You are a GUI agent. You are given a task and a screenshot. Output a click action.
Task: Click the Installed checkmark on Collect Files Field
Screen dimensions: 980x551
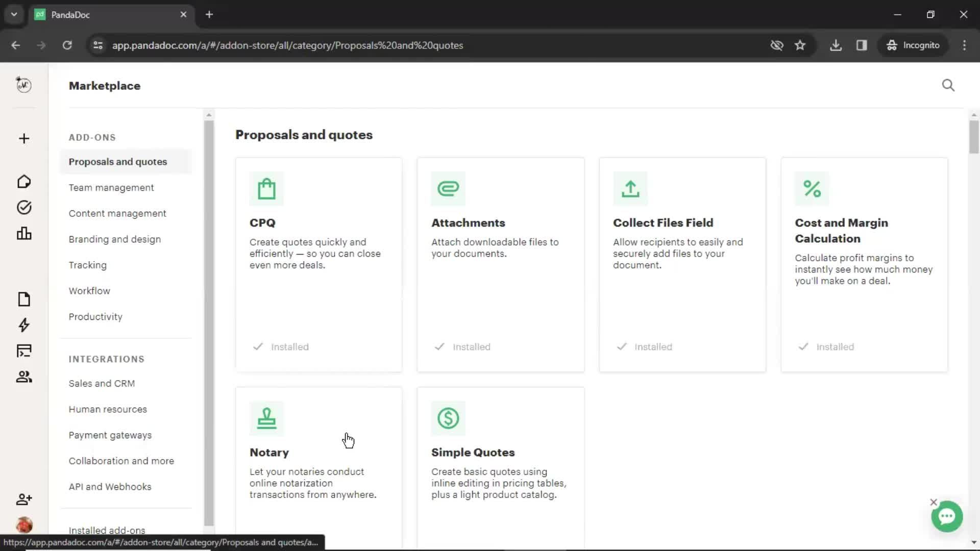(621, 346)
